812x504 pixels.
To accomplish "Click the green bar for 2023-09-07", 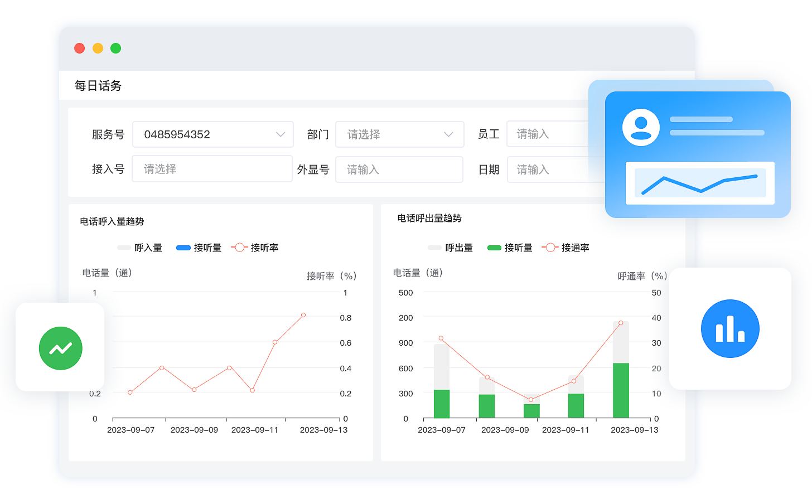I will pos(442,404).
